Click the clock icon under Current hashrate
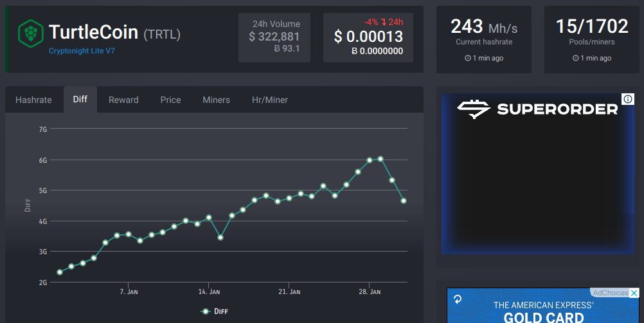The height and width of the screenshot is (323, 644). point(467,59)
